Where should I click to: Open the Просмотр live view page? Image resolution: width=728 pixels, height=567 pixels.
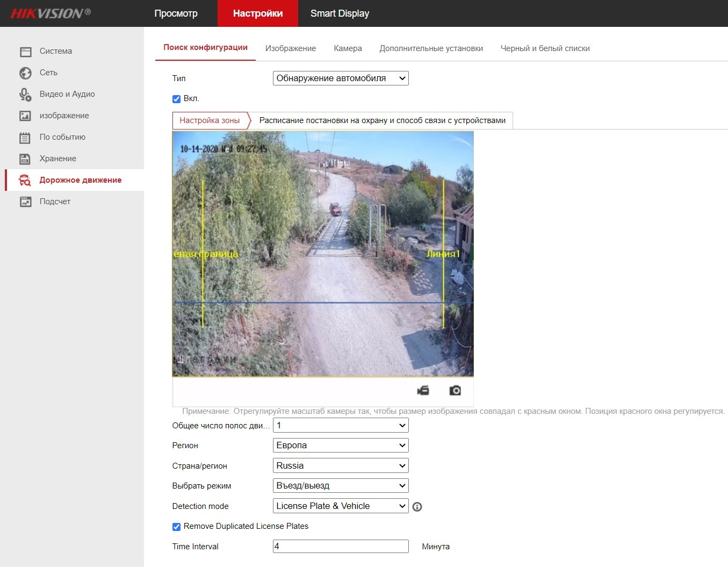(x=176, y=13)
